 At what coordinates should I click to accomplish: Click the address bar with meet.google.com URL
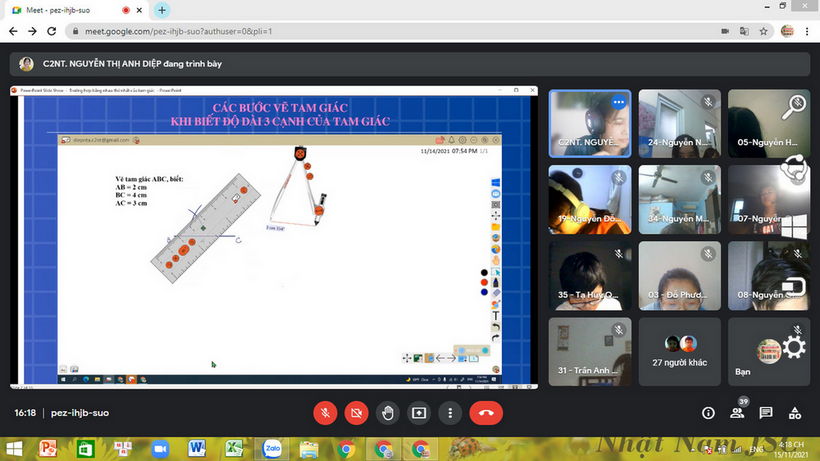point(400,31)
